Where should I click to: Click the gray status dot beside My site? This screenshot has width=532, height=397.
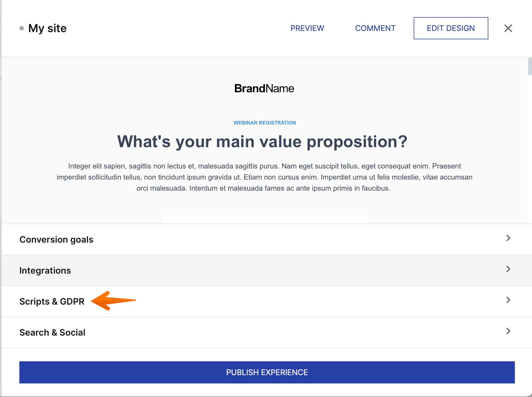22,28
